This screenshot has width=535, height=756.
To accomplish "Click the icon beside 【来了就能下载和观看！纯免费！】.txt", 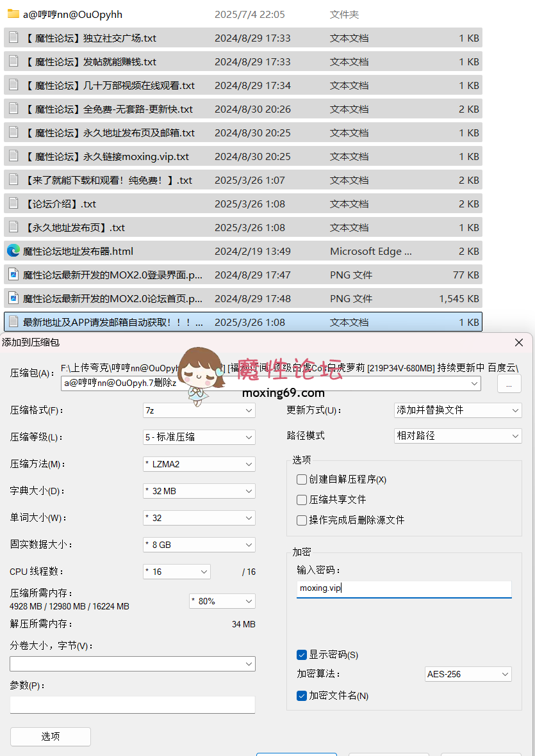I will [x=13, y=180].
